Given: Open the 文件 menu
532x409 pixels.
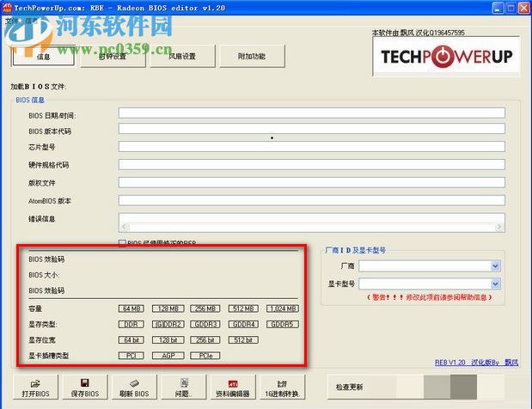Looking at the screenshot, I should coord(11,21).
